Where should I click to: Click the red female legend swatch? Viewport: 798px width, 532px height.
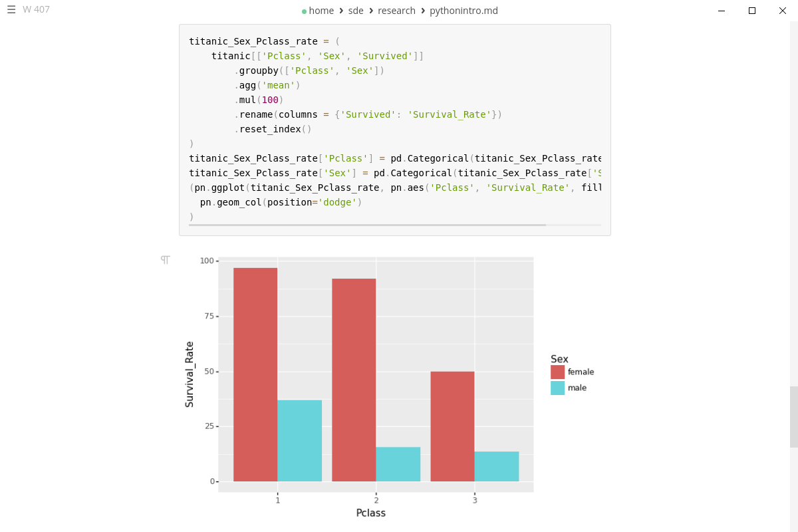click(557, 372)
